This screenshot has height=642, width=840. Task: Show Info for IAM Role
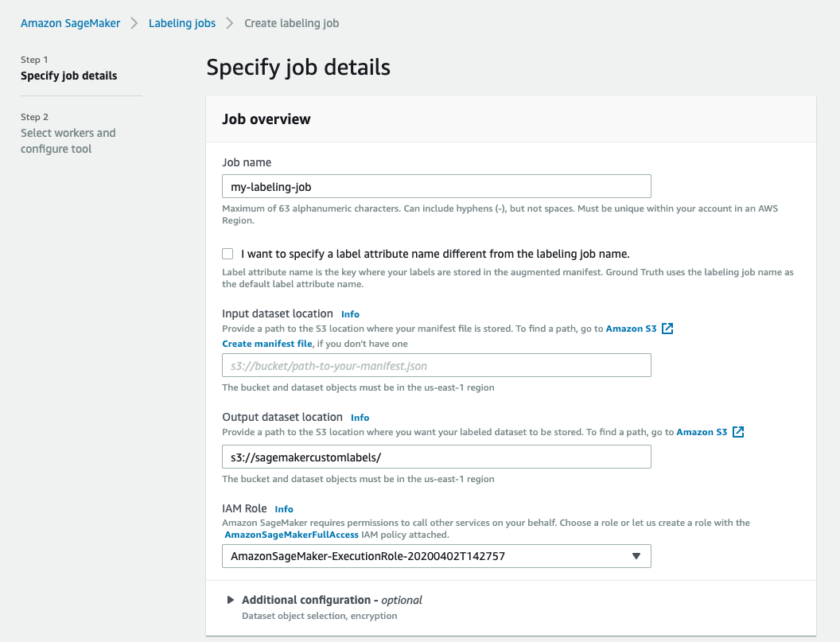pyautogui.click(x=284, y=509)
